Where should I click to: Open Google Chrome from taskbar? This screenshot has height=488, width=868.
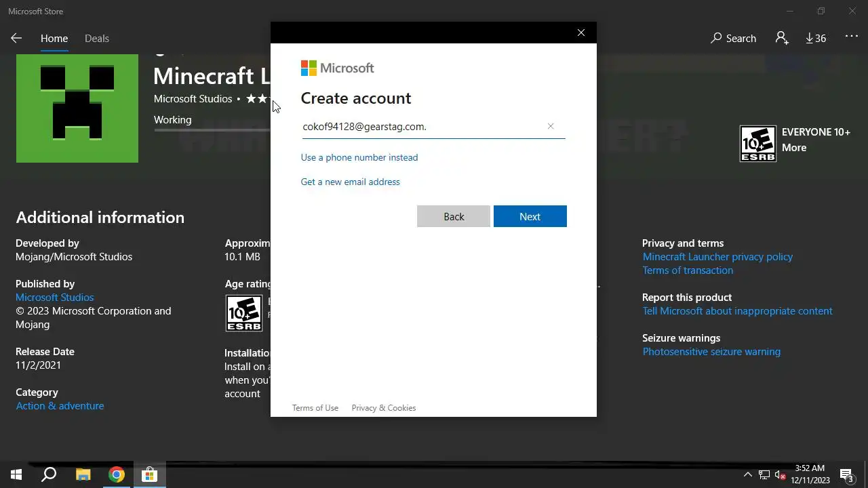pyautogui.click(x=116, y=474)
